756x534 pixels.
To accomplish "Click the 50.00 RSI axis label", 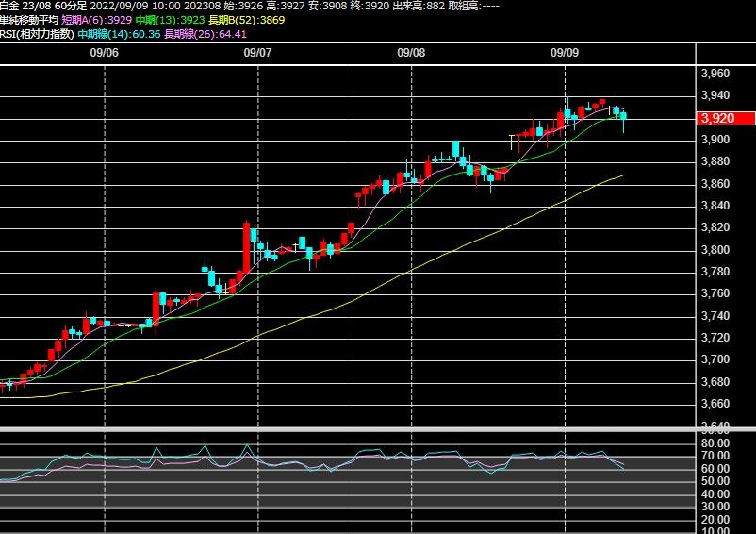I will [x=715, y=481].
